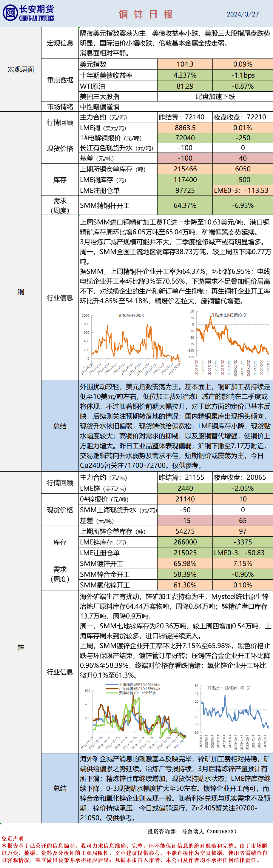This screenshot has width=273, height=868.
Task: Select SMM镀锌开工 rate 65.98%
Action: (185, 563)
